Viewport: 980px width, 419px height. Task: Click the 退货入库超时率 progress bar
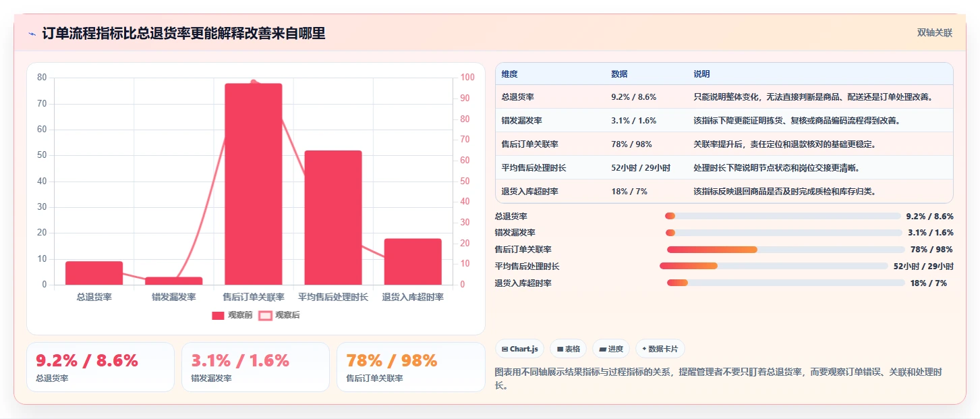coord(786,283)
